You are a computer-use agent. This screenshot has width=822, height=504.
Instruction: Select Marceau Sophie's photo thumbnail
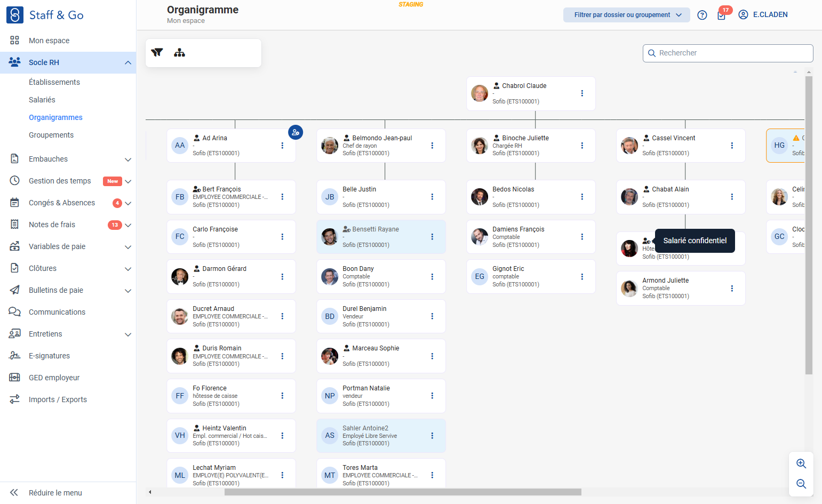(330, 356)
